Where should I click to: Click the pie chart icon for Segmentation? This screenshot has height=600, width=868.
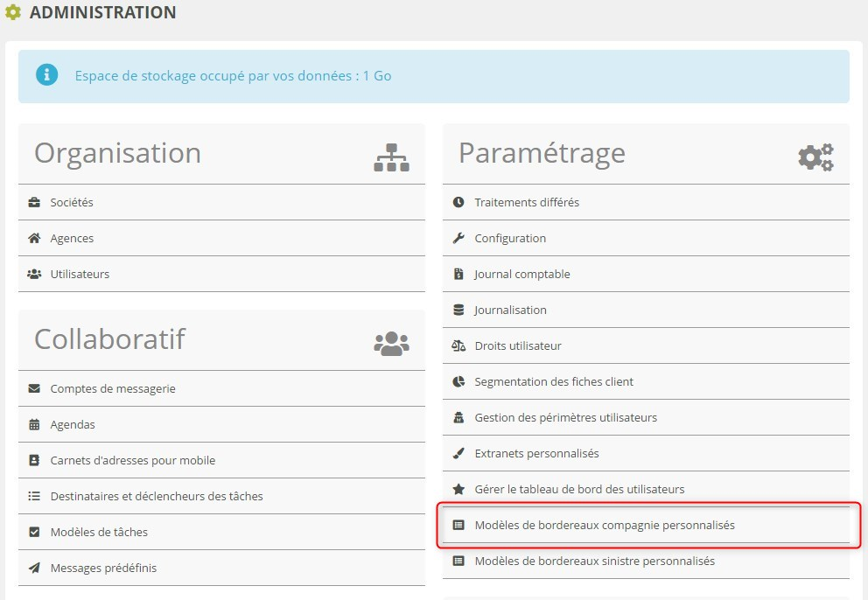tap(458, 381)
